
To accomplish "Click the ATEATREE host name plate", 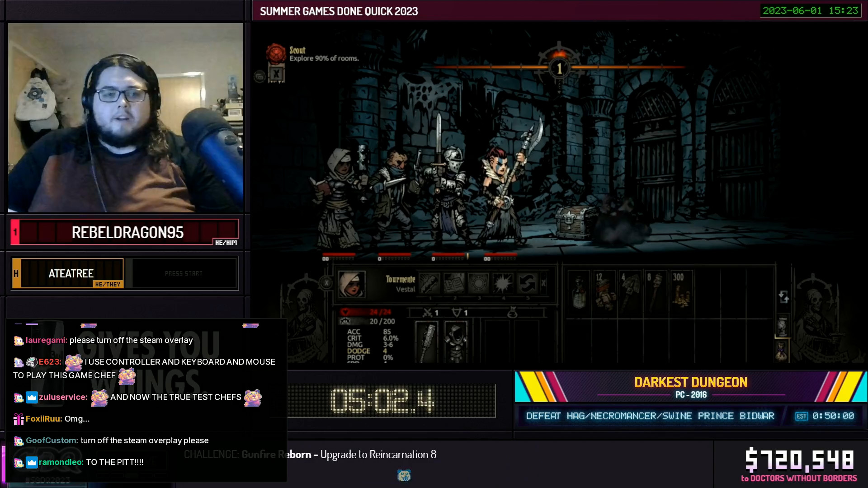I will [x=68, y=273].
